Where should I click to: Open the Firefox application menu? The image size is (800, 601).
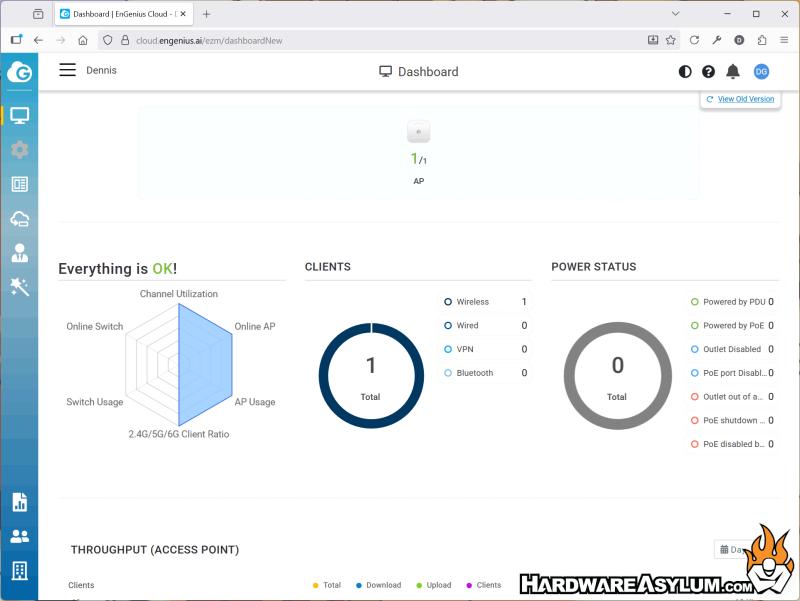(784, 40)
